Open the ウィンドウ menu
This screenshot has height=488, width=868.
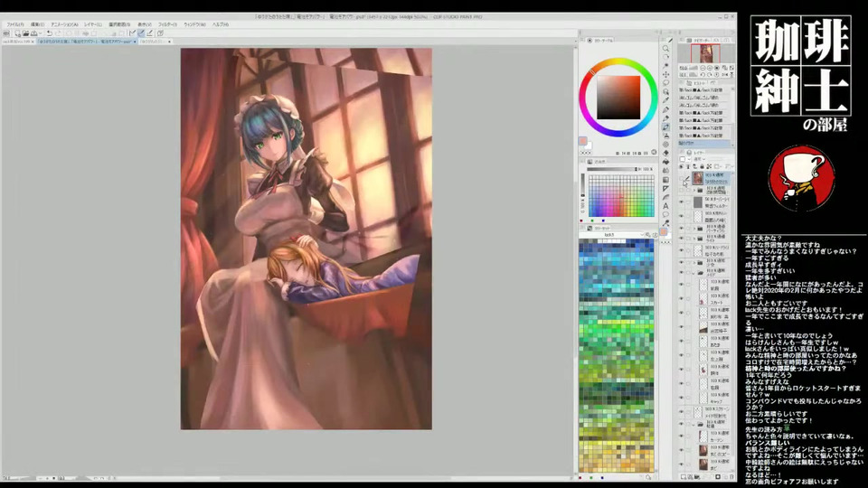[195, 24]
